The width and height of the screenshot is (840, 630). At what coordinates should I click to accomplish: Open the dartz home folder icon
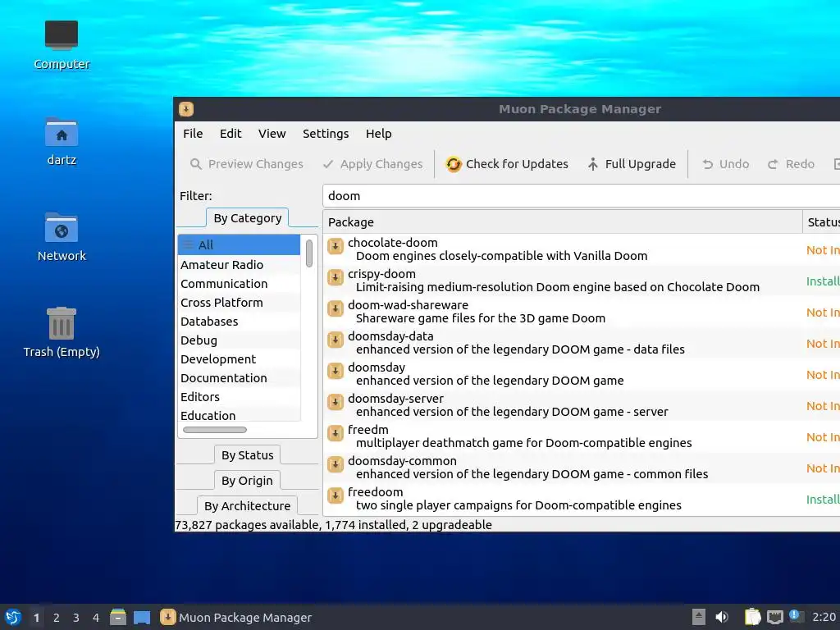tap(61, 132)
